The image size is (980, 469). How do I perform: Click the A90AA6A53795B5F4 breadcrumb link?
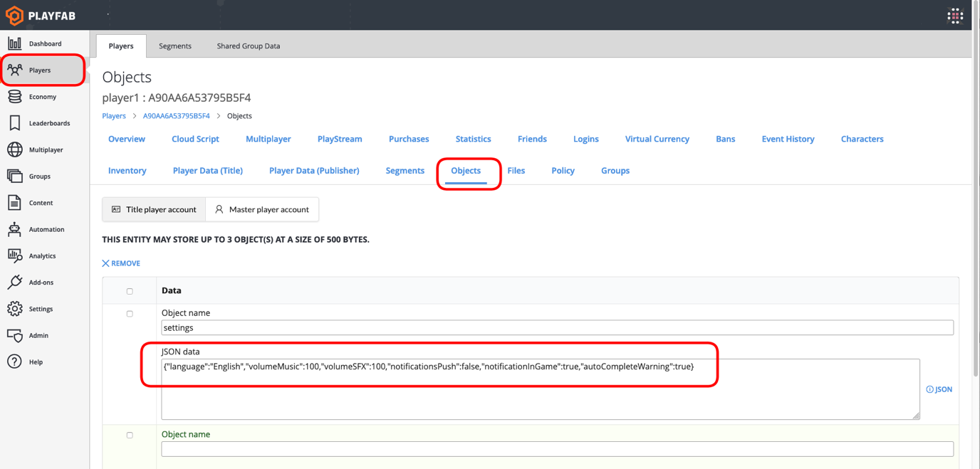pos(177,116)
